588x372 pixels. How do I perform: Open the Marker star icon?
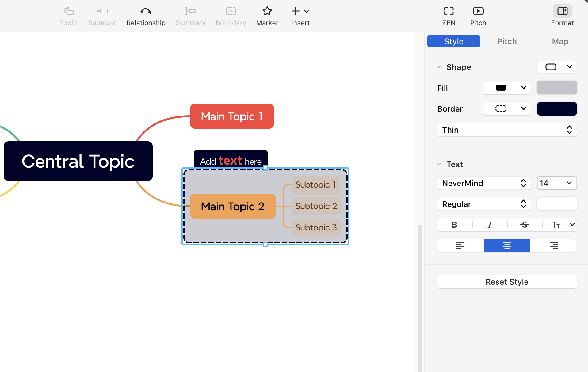click(267, 11)
